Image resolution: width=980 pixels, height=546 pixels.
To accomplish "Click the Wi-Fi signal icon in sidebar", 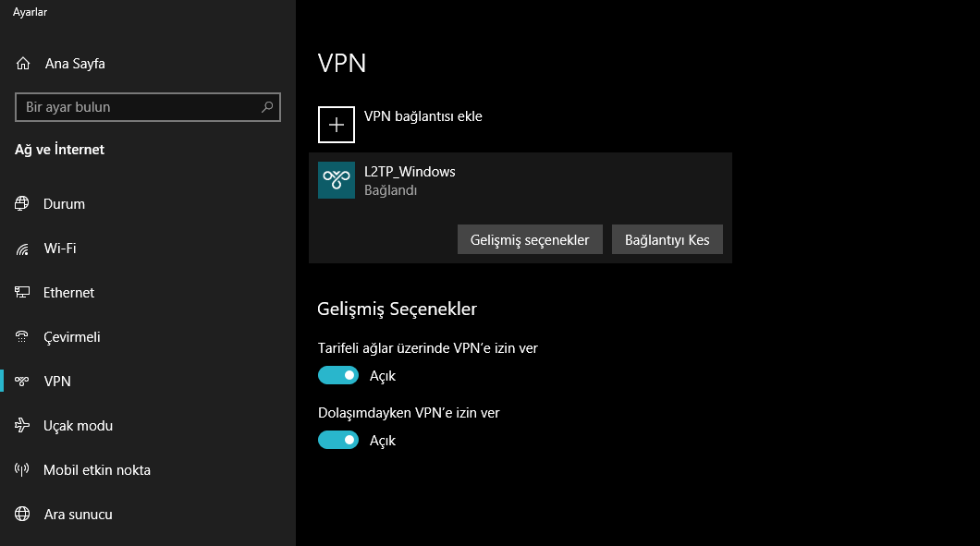I will pyautogui.click(x=22, y=249).
